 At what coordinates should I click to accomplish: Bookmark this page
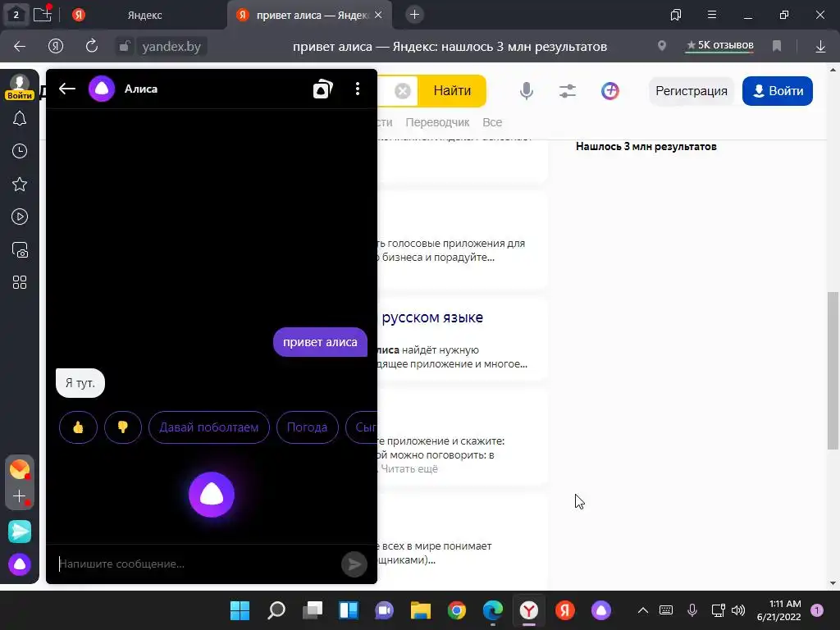(776, 46)
